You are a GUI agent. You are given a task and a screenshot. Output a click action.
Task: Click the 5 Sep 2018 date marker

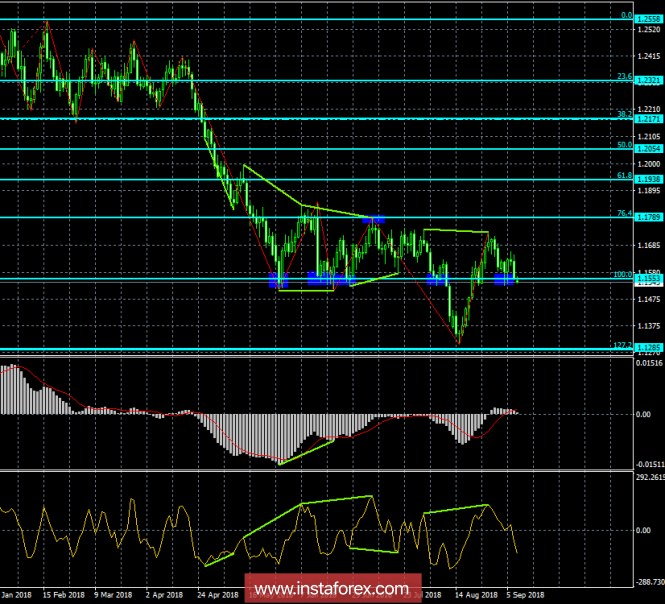[525, 595]
